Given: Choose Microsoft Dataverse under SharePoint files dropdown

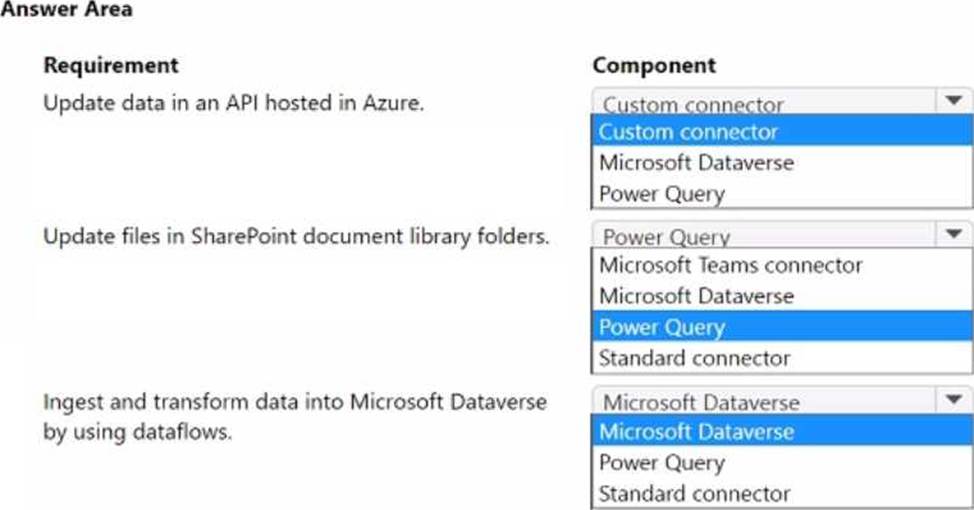Looking at the screenshot, I should [x=782, y=296].
